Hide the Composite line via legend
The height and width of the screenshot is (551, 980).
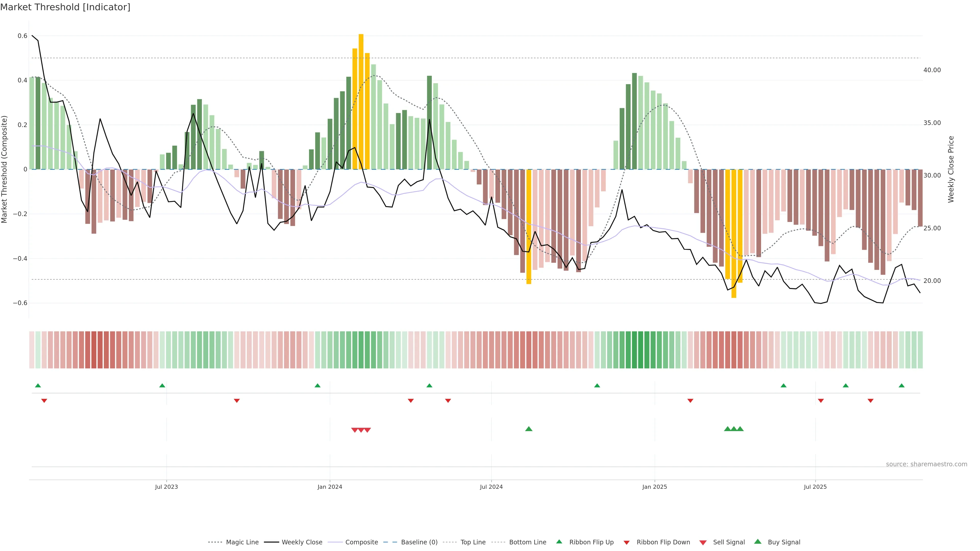(361, 542)
